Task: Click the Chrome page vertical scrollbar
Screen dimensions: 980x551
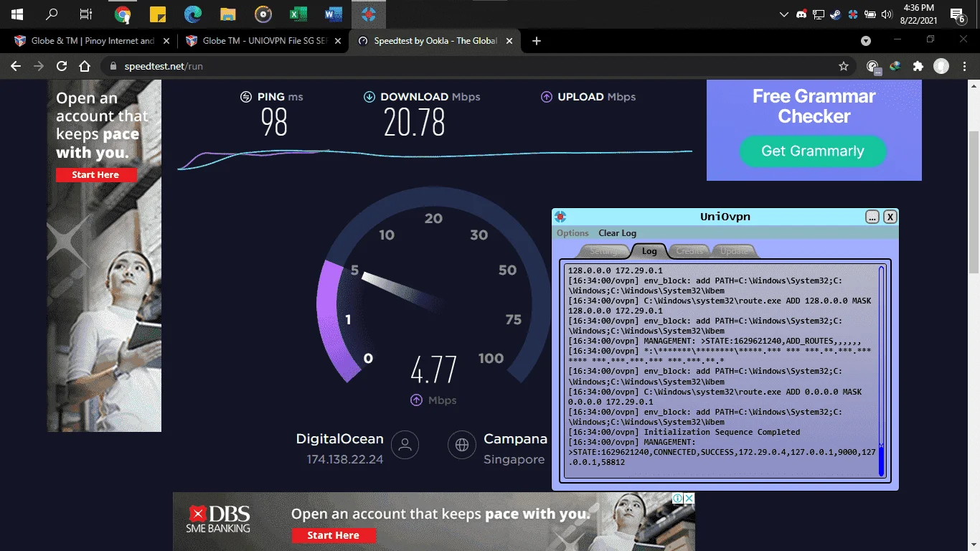Action: pos(974,201)
